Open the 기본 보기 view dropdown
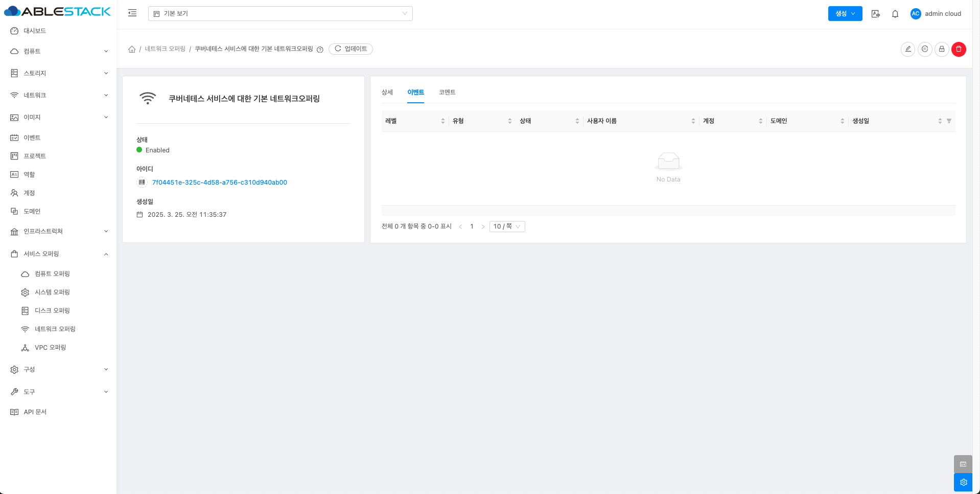Viewport: 980px width, 494px height. tap(281, 14)
